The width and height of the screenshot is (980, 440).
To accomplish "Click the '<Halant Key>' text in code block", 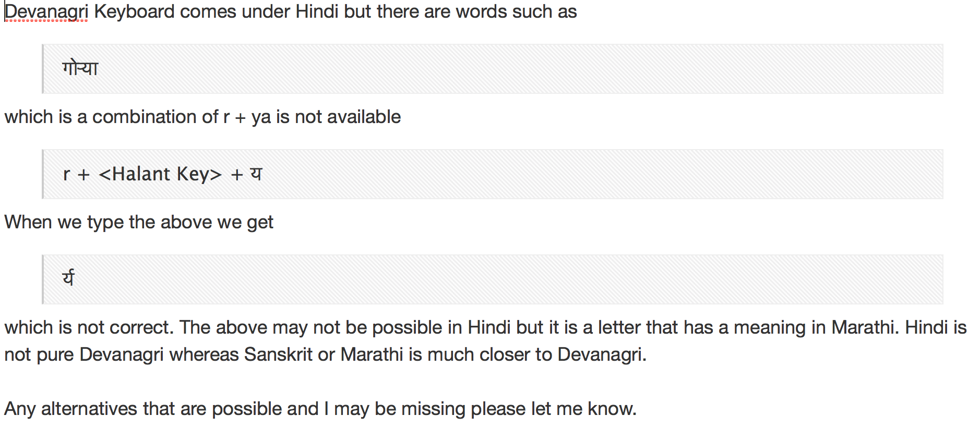I will tap(160, 174).
